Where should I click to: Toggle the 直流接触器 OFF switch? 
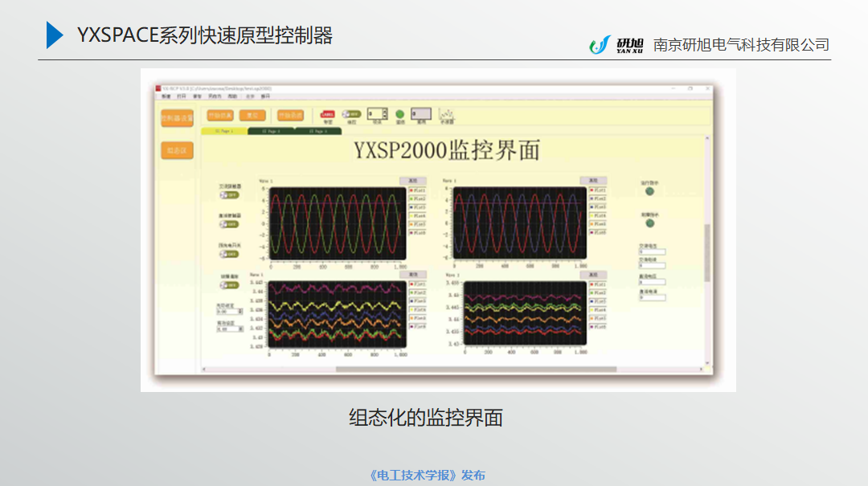[x=229, y=224]
